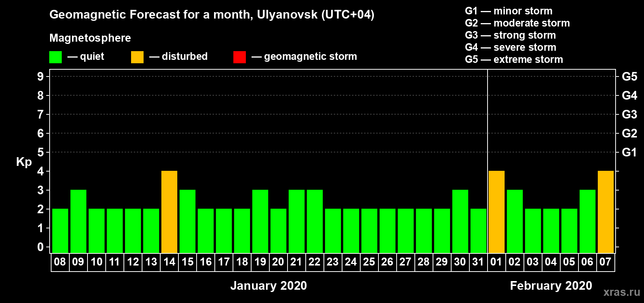This screenshot has width=644, height=303.
Task: Select the orange bar for February 01
Action: (x=497, y=212)
